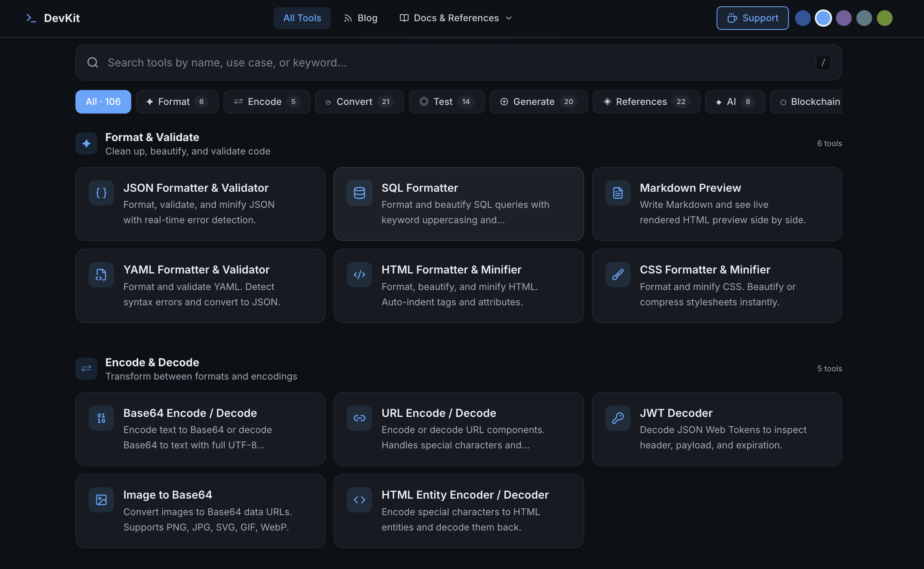
Task: Filter tools by the Generate category
Action: pyautogui.click(x=538, y=101)
